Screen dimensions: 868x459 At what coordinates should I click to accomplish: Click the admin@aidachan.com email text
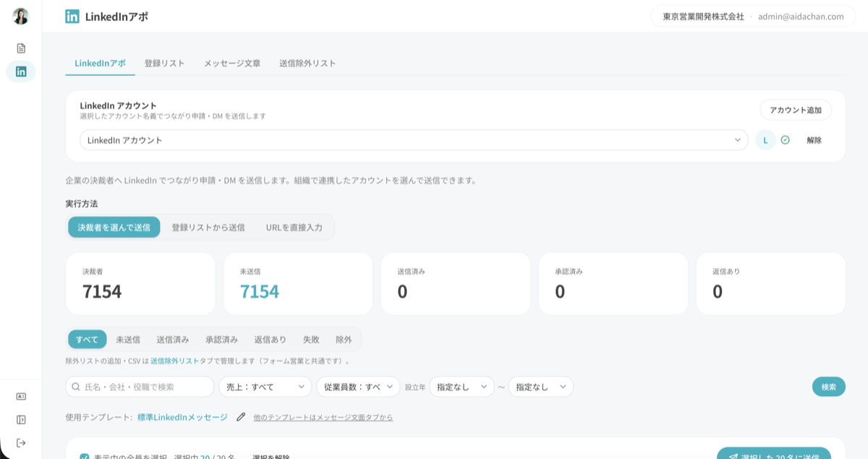click(x=801, y=17)
